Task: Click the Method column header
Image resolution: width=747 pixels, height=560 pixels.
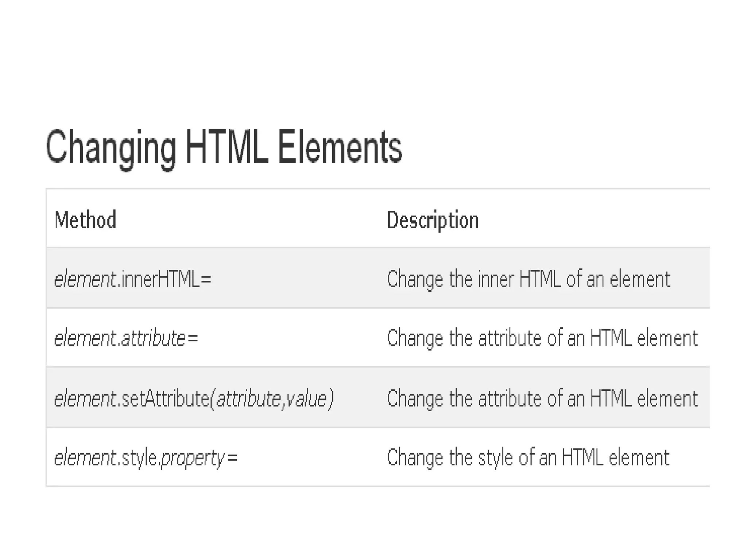Action: pos(85,220)
